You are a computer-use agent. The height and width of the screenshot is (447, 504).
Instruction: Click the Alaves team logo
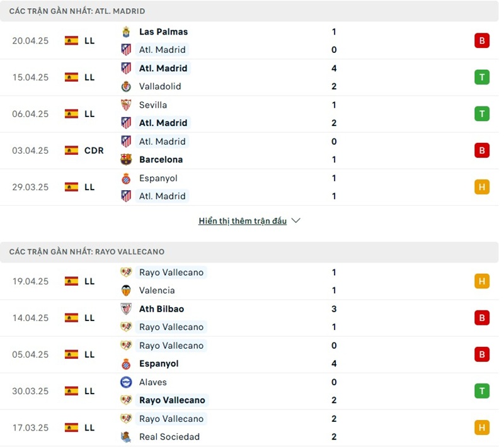[126, 382]
